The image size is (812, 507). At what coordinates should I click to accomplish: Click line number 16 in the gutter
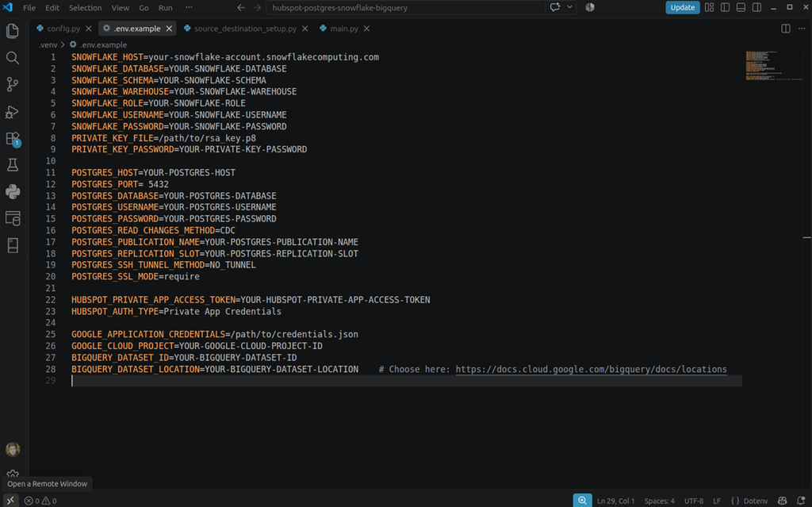50,230
